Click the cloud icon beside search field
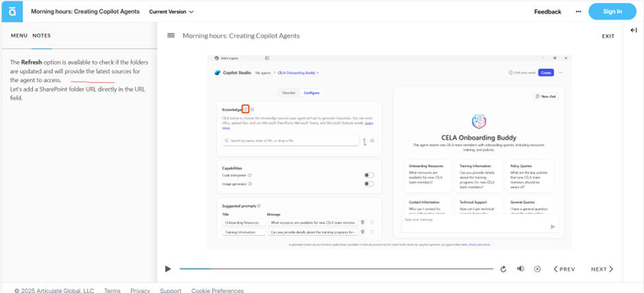Viewport: 644px width, 293px height. 373,141
